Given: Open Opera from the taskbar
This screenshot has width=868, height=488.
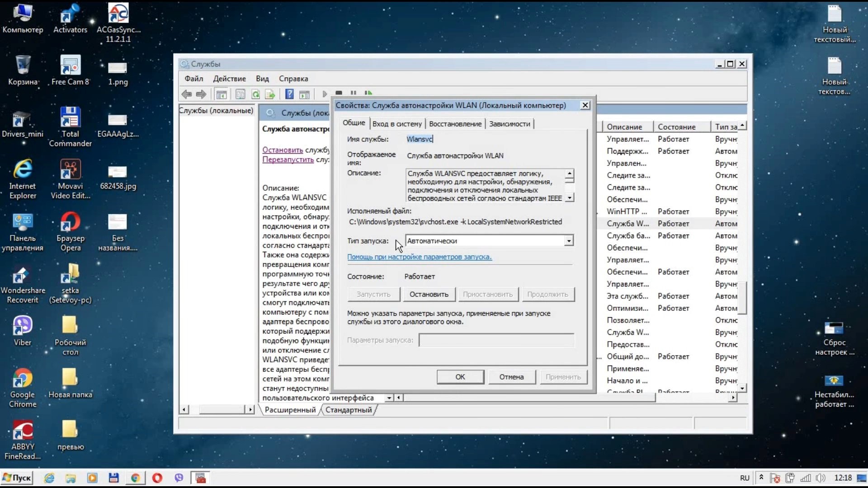Looking at the screenshot, I should pyautogui.click(x=157, y=478).
